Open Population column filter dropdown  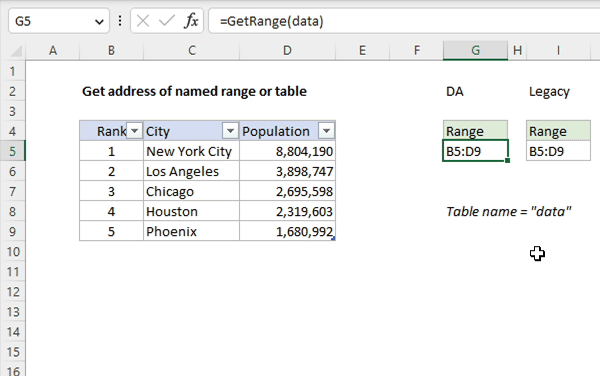(x=326, y=131)
